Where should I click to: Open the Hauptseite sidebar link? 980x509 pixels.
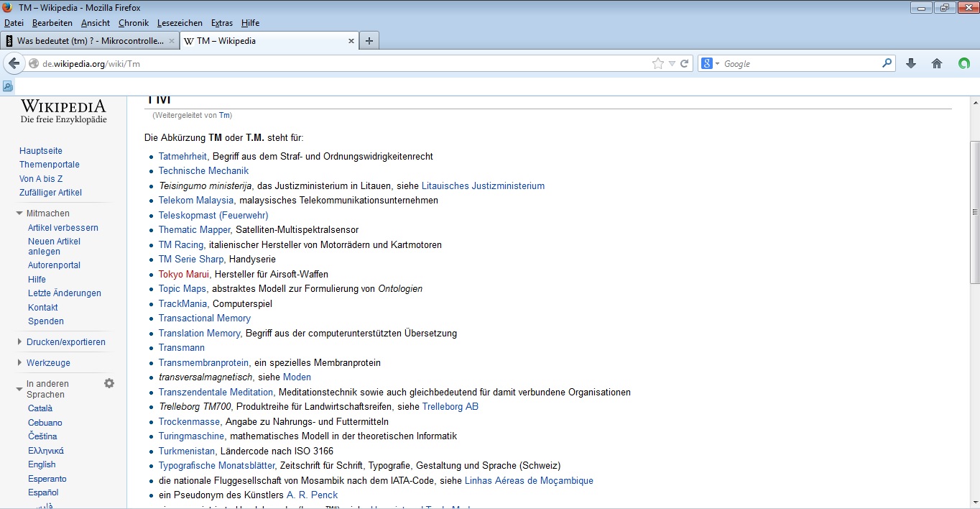pyautogui.click(x=41, y=151)
